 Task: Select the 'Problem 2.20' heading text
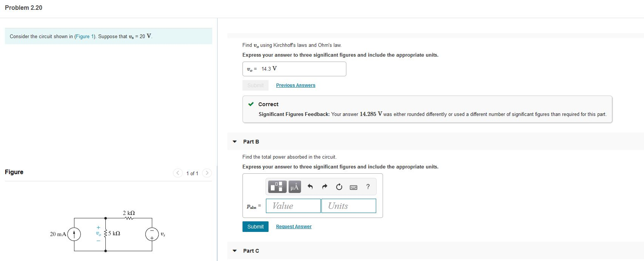tap(23, 8)
